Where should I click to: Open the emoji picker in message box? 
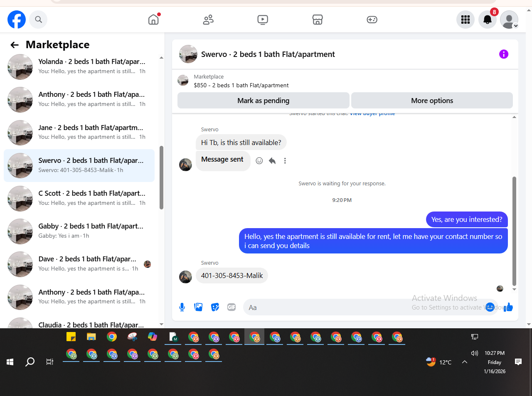(490, 307)
